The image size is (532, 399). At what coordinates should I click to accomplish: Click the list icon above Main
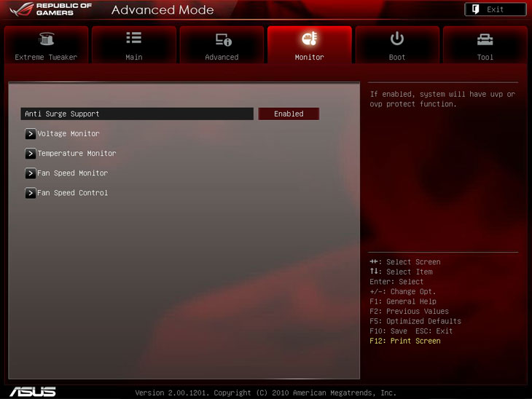point(134,39)
